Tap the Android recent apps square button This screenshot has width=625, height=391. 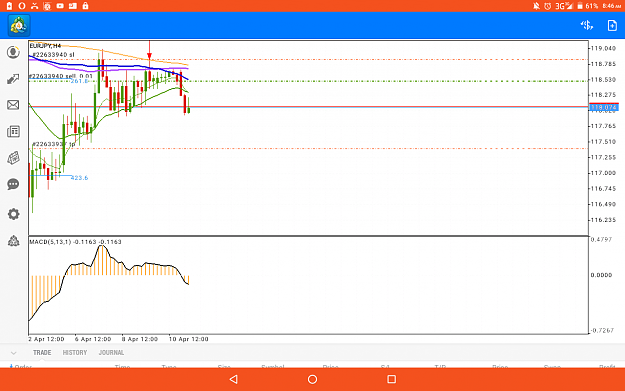pos(391,379)
